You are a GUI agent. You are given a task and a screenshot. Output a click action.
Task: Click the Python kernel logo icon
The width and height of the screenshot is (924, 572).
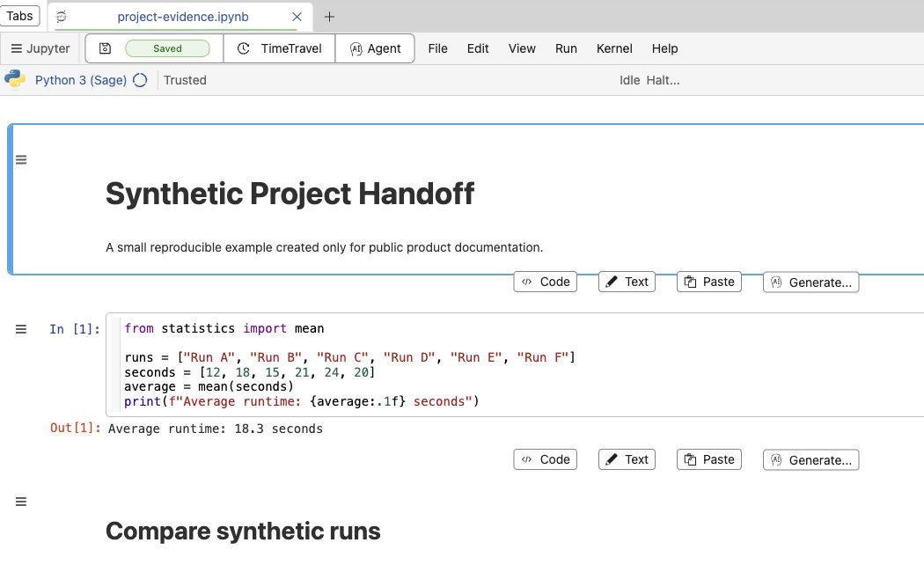[15, 79]
